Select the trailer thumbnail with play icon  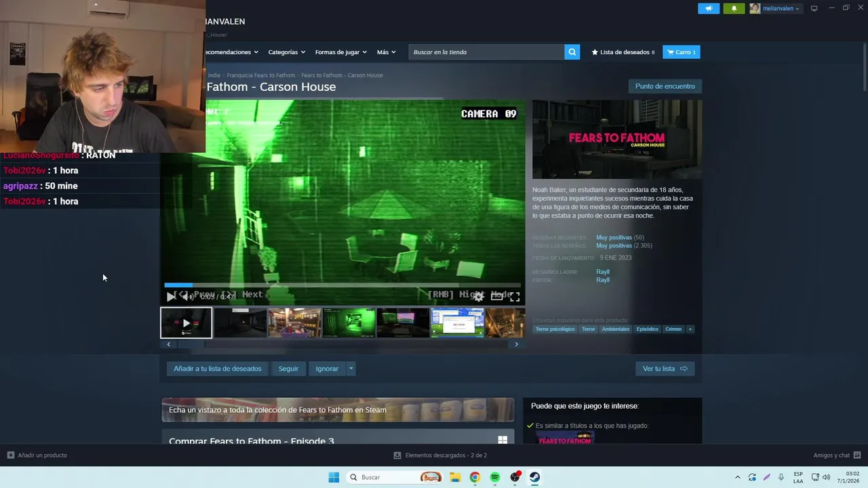(186, 323)
